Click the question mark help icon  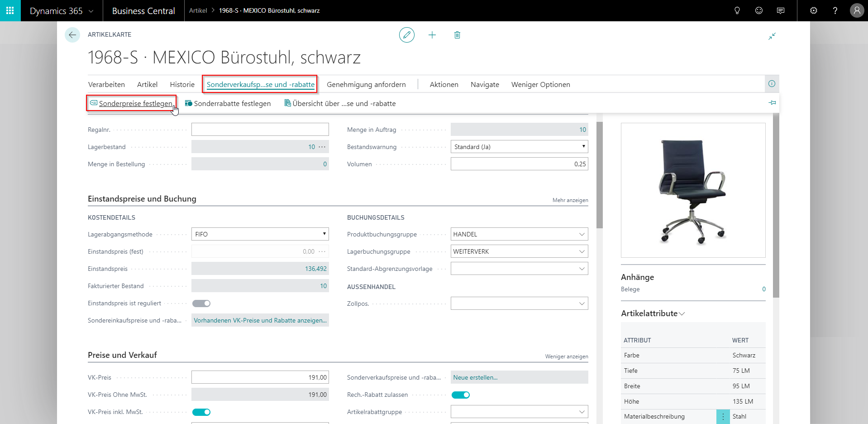coord(835,10)
